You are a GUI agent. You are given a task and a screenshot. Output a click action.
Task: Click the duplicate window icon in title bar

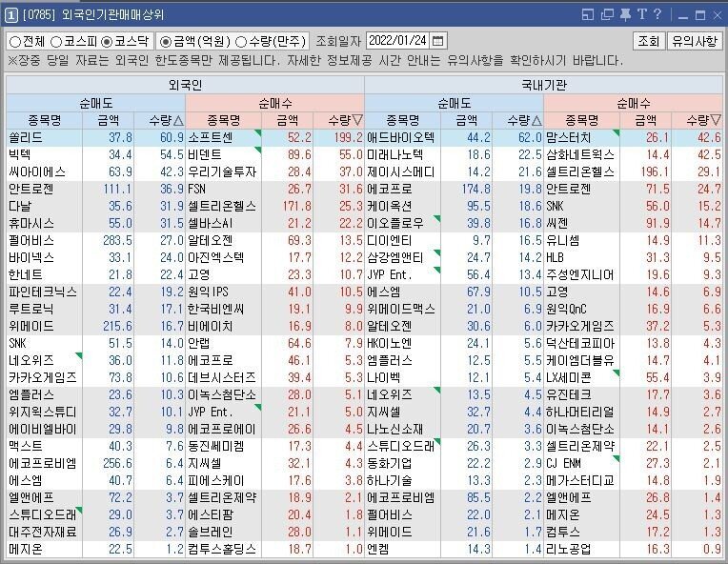pyautogui.click(x=607, y=15)
